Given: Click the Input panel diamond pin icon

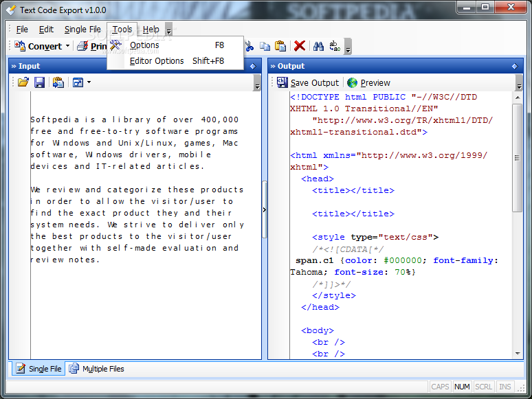Looking at the screenshot, I should tap(253, 66).
